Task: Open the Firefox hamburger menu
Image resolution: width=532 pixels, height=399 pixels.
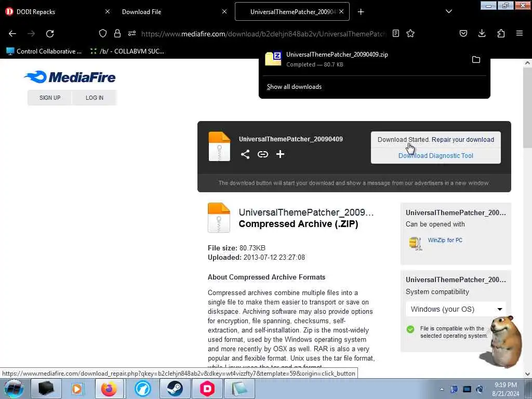Action: [520, 33]
